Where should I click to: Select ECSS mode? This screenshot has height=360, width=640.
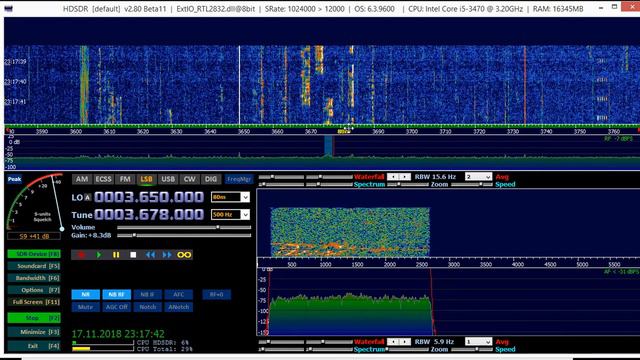click(x=103, y=179)
